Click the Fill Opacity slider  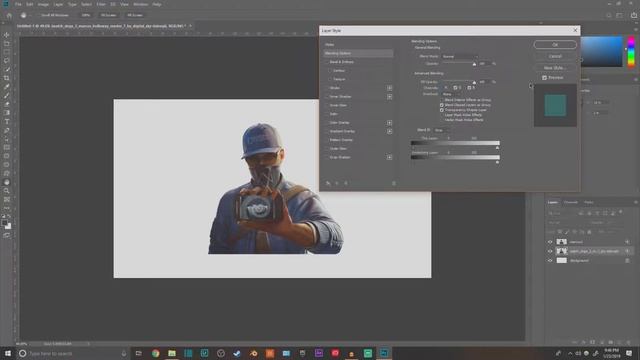pos(459,82)
